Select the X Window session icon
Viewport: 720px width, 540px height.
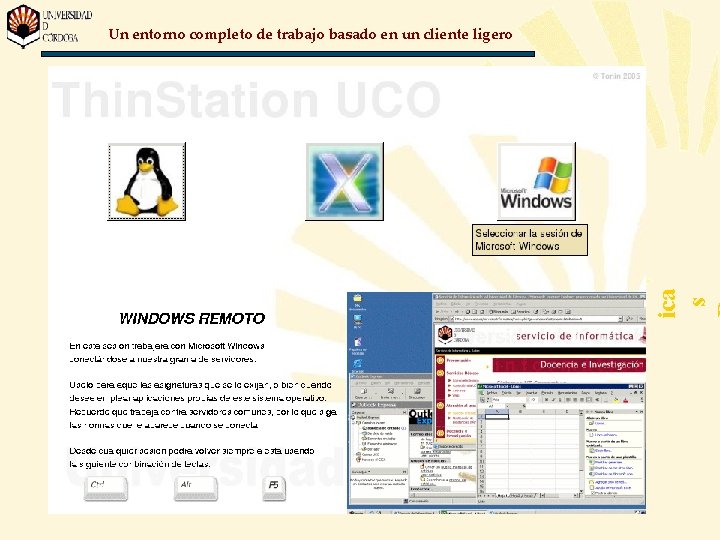(344, 181)
